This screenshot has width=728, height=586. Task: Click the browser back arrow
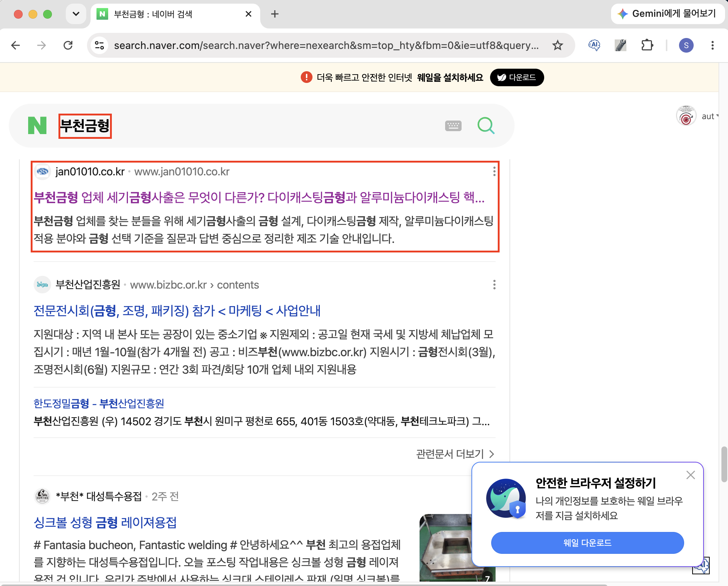tap(15, 45)
